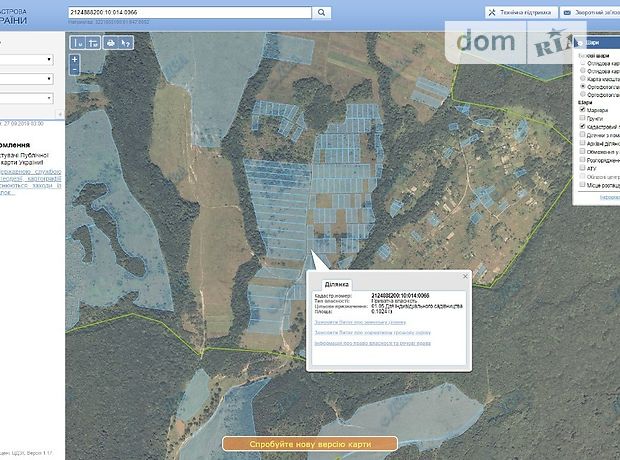The width and height of the screenshot is (620, 460).
Task: Click the magnifier search button
Action: (x=321, y=13)
